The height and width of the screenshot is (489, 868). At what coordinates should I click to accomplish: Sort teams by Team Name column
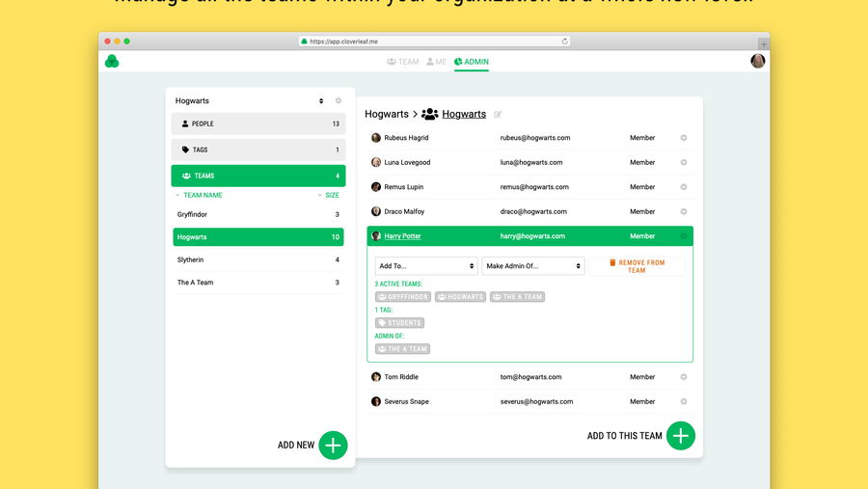click(x=203, y=195)
